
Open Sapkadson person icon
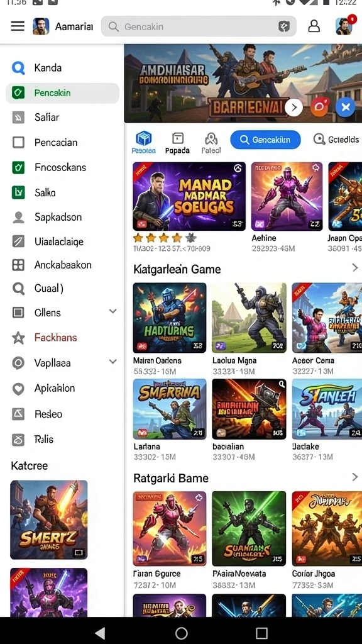tap(18, 217)
